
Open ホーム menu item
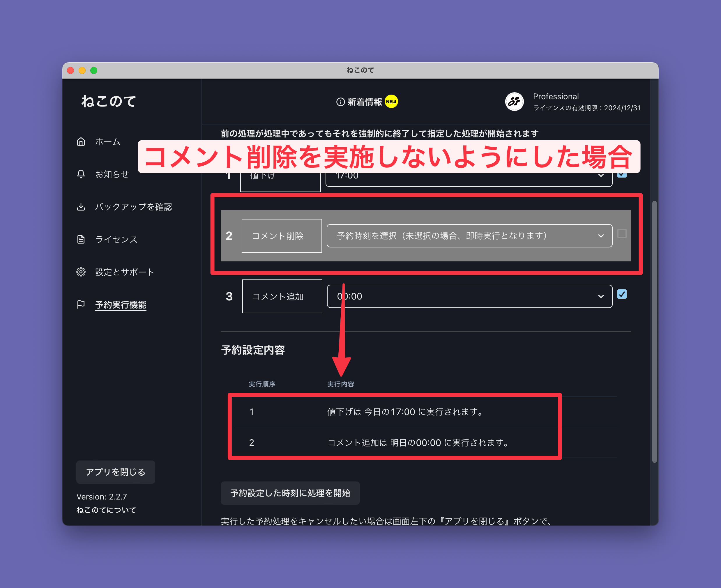pyautogui.click(x=107, y=141)
